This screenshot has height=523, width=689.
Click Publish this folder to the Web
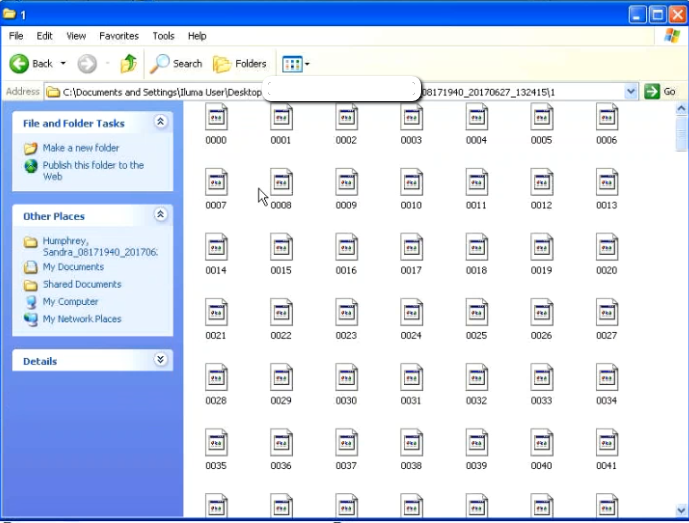pyautogui.click(x=93, y=171)
